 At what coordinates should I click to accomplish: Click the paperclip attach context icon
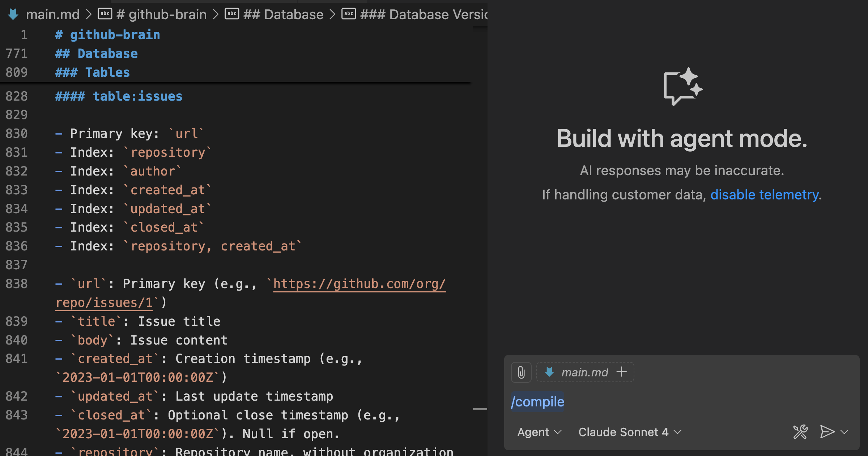(x=521, y=372)
